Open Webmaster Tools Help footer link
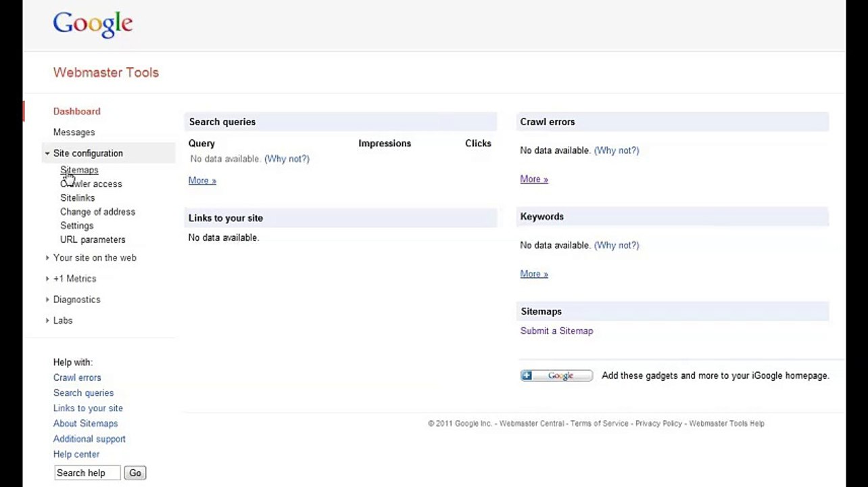 [x=727, y=423]
